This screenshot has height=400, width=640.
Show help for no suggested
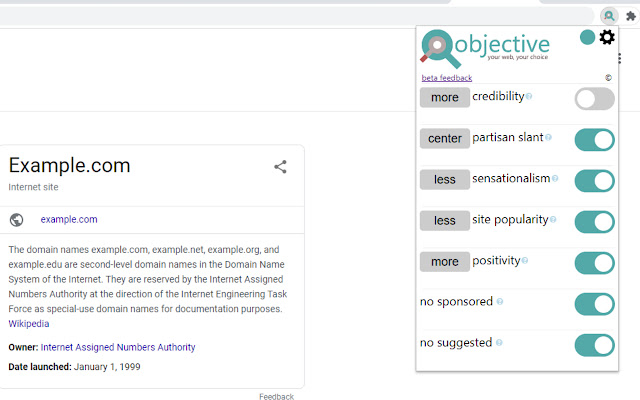pyautogui.click(x=499, y=342)
